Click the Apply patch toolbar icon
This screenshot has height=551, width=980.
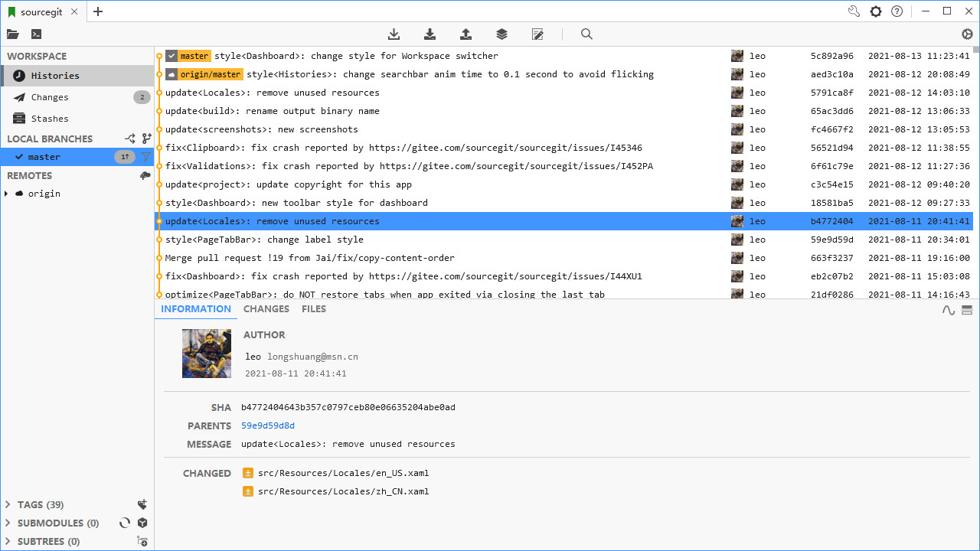pyautogui.click(x=537, y=34)
